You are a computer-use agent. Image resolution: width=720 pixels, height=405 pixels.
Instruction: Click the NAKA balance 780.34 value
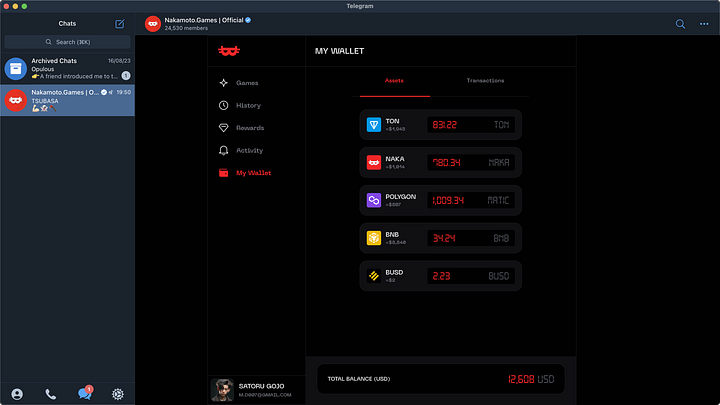[x=446, y=163]
